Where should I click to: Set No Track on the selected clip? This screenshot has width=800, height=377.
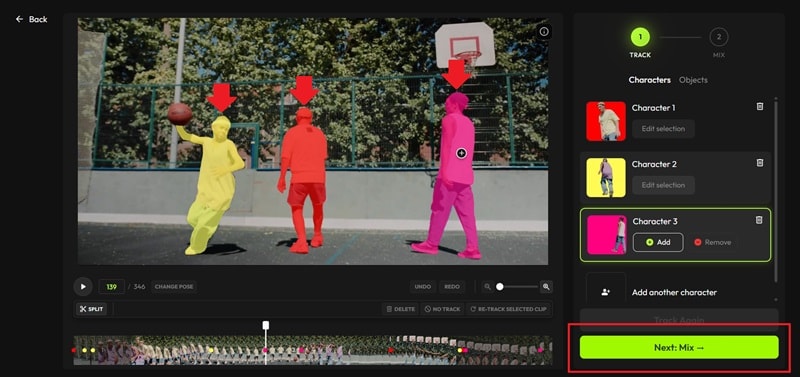(442, 309)
